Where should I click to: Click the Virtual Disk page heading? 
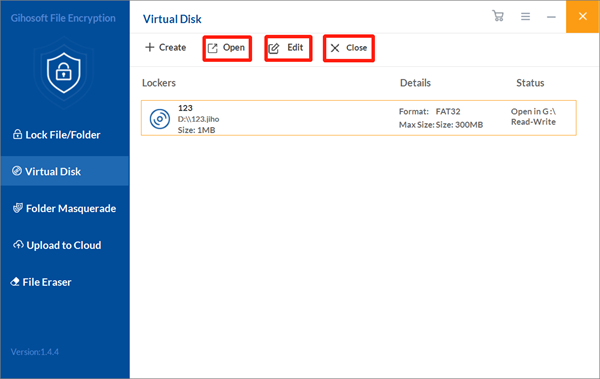point(172,19)
